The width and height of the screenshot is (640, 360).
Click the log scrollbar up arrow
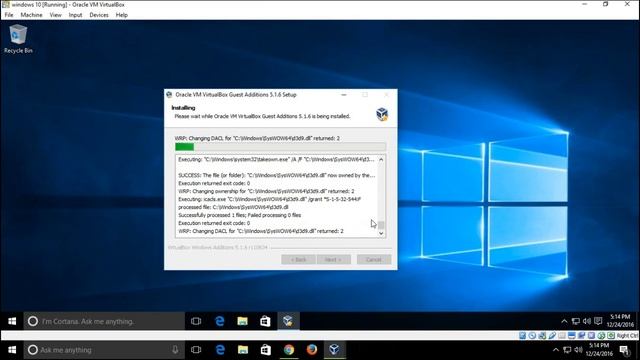tap(381, 160)
